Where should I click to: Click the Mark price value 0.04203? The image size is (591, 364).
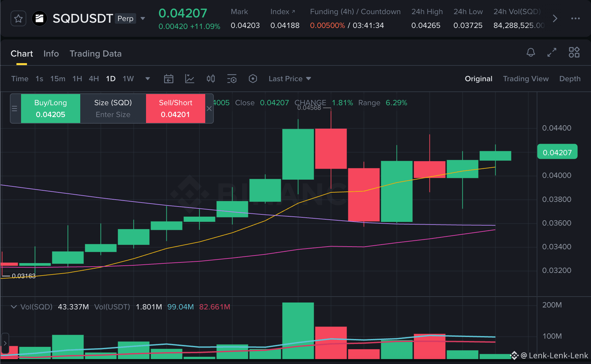tap(245, 25)
